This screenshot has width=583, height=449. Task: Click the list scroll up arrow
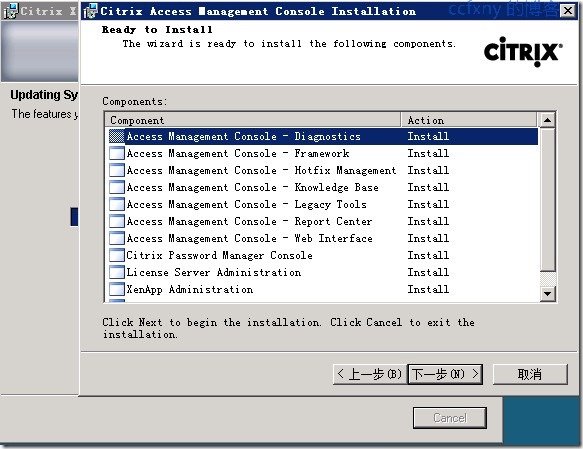[547, 120]
